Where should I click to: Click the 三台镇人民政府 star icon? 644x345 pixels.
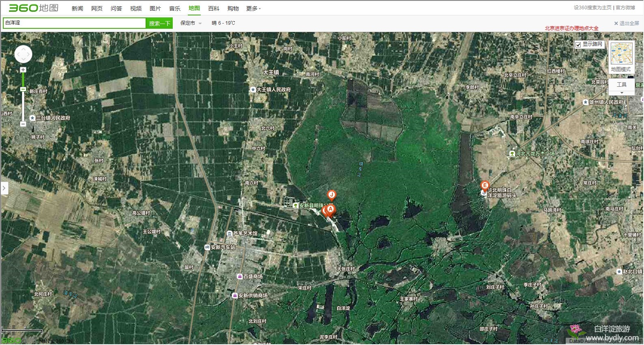[x=32, y=118]
